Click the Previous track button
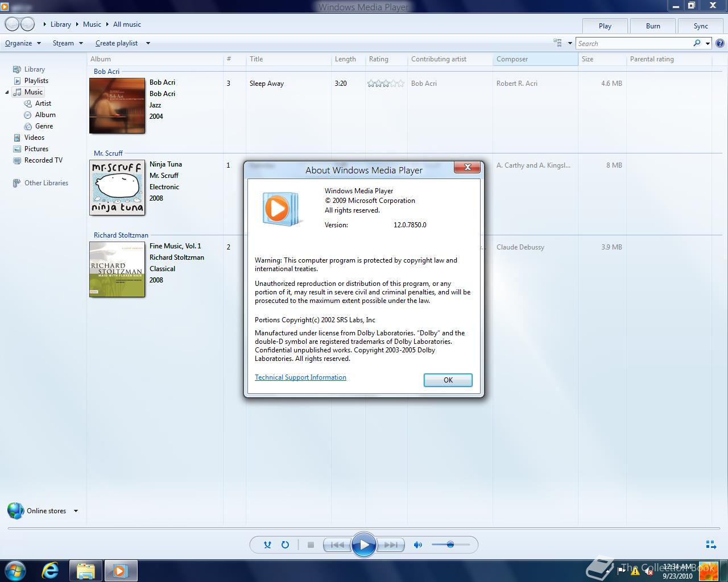The image size is (728, 582). coord(337,544)
